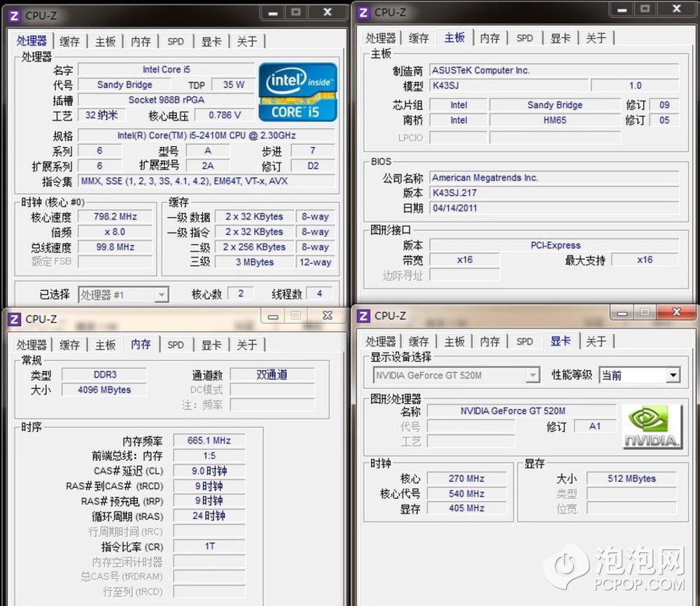This screenshot has width=700, height=606.
Task: Open the 关于 tab in the mainboard window
Action: pyautogui.click(x=596, y=38)
